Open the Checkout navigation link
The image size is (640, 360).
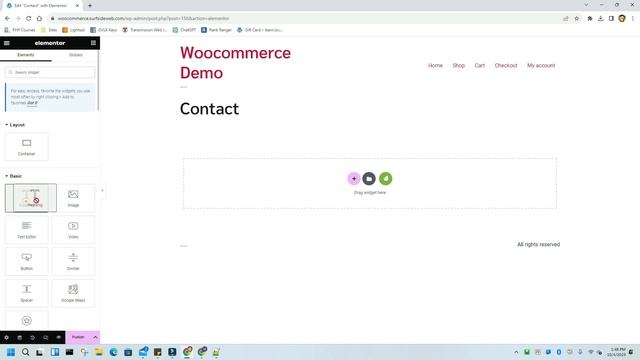tap(506, 65)
